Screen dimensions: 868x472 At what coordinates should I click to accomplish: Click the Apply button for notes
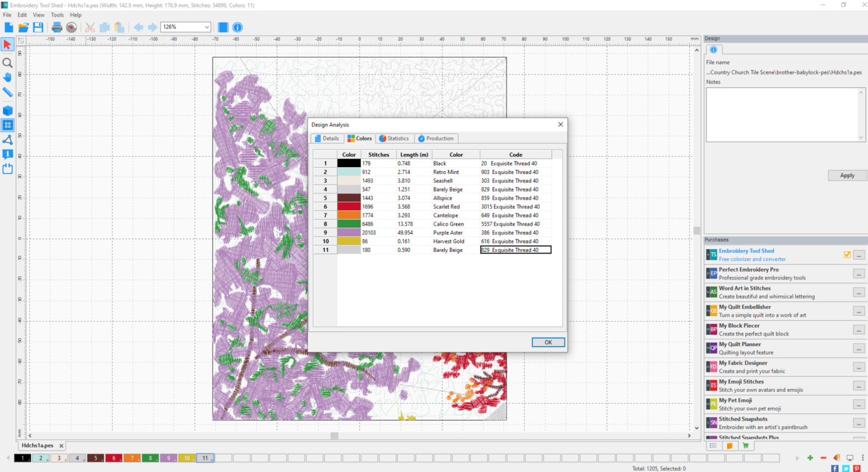coord(847,176)
